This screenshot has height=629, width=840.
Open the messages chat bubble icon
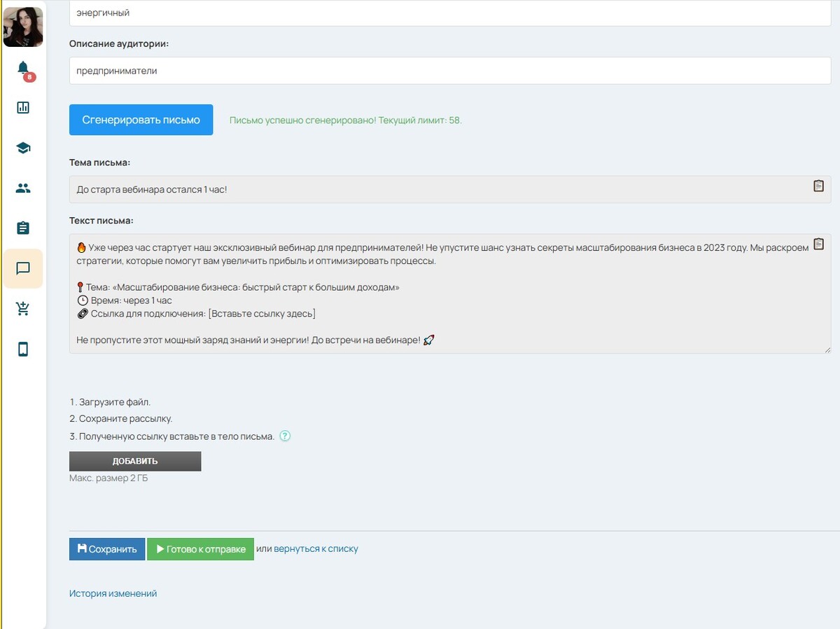pos(23,268)
